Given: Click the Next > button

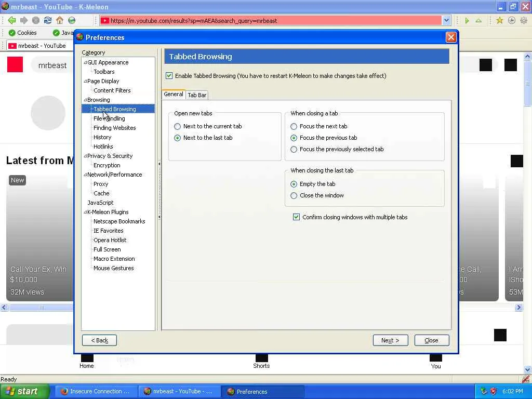Looking at the screenshot, I should click(x=390, y=340).
